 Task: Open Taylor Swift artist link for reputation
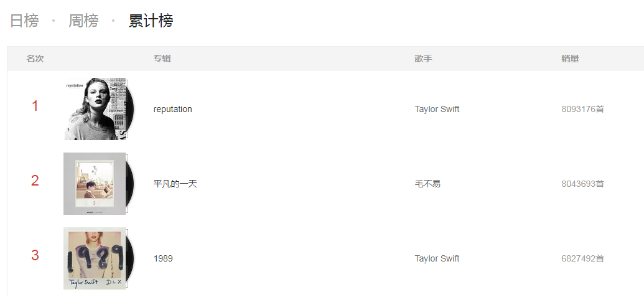point(437,109)
